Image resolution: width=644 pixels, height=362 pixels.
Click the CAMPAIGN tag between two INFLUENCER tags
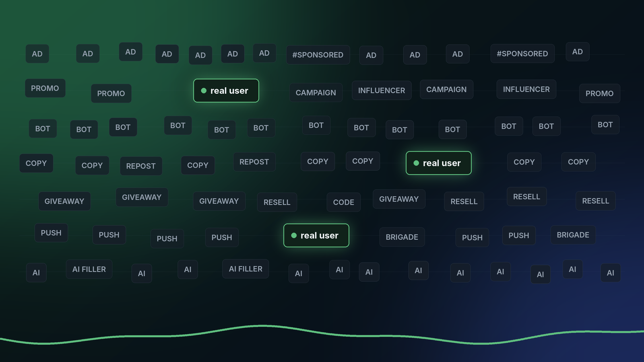coord(446,89)
